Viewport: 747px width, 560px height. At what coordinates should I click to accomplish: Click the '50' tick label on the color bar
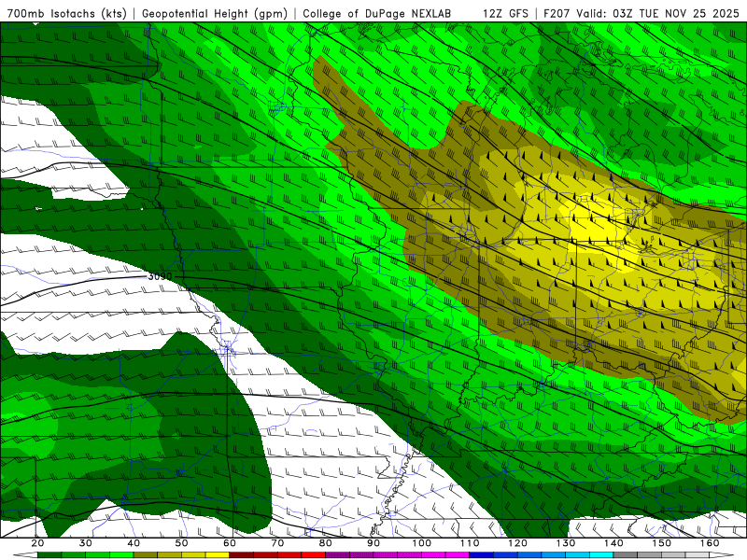click(x=181, y=543)
